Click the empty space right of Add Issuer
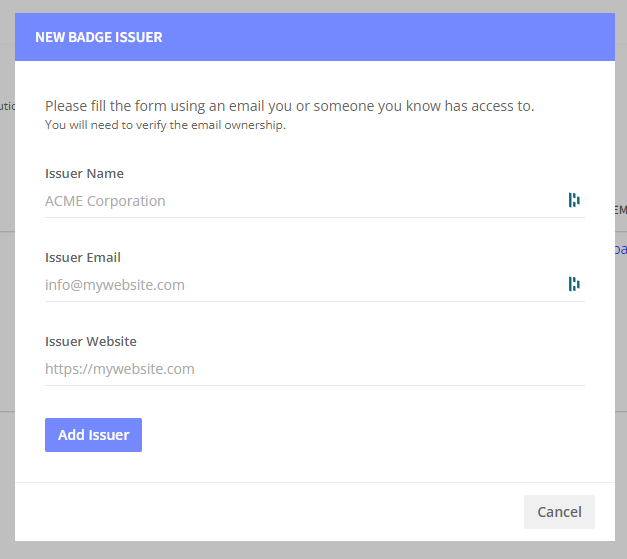Image resolution: width=627 pixels, height=559 pixels. [360, 435]
